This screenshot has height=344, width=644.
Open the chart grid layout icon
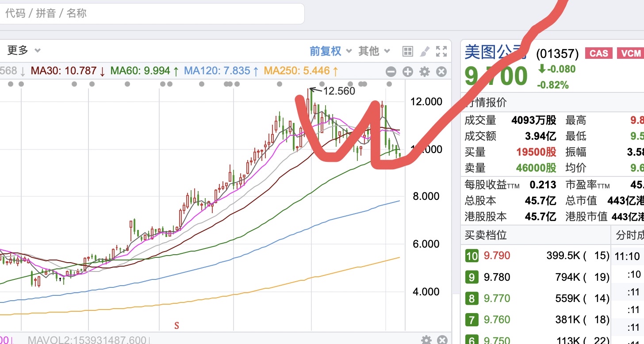[x=407, y=51]
